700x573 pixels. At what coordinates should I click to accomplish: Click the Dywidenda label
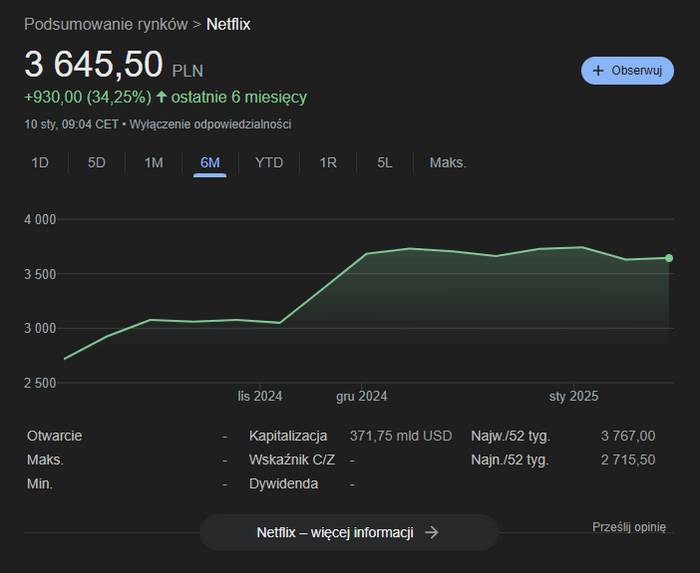point(283,484)
